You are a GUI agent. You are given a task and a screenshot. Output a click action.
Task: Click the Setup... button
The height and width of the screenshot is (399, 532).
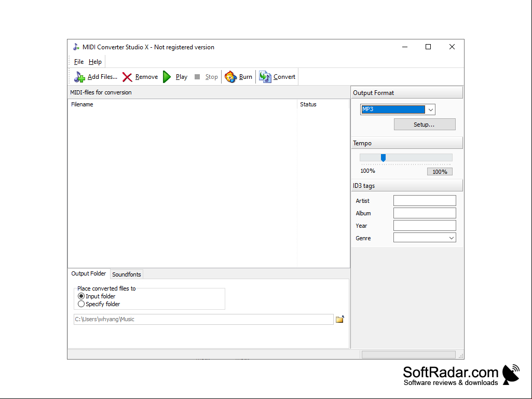point(425,125)
